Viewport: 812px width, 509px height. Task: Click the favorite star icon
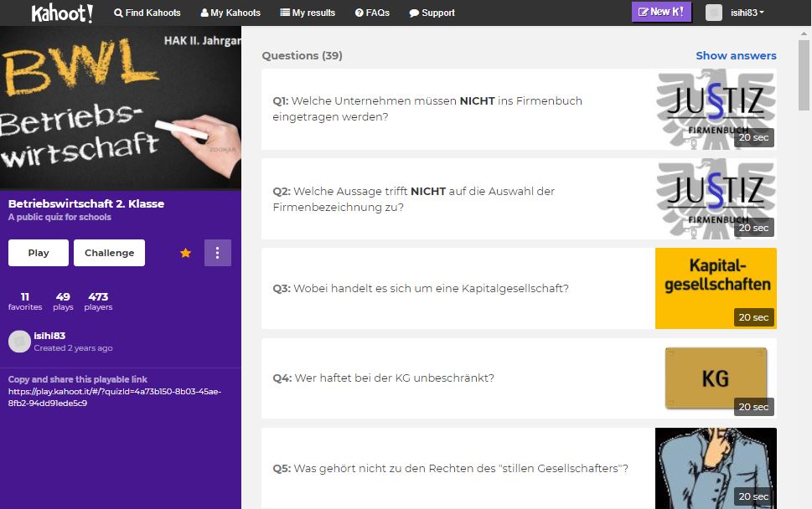point(185,253)
